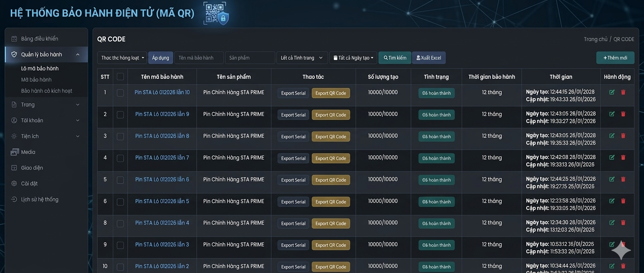644x273 pixels.
Task: Check the box for Pin STA lần 10
Action: point(120,93)
